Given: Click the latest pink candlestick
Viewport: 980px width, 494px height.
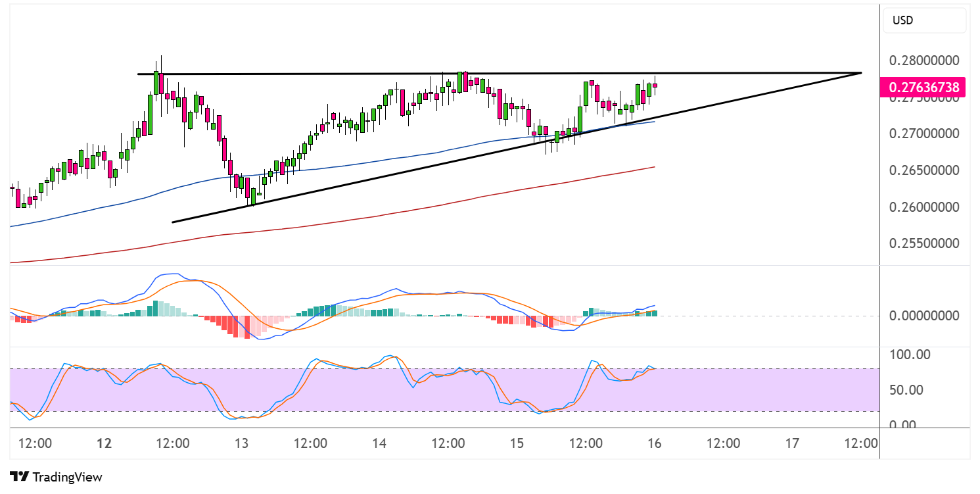Looking at the screenshot, I should click(x=655, y=86).
